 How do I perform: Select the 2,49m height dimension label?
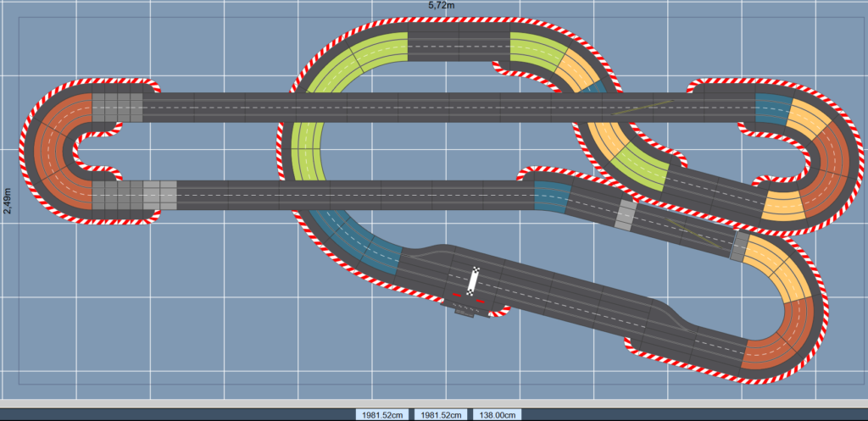coord(7,200)
